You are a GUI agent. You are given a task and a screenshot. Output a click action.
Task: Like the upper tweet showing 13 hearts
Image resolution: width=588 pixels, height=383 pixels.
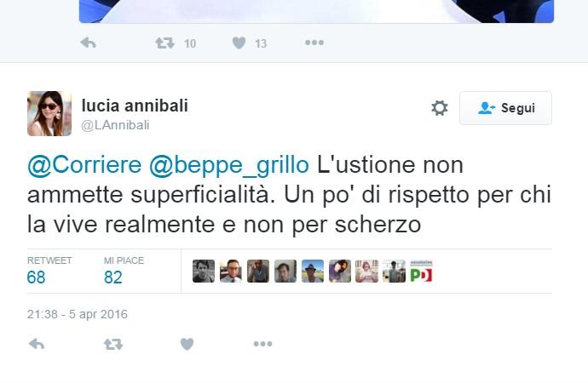tap(239, 43)
